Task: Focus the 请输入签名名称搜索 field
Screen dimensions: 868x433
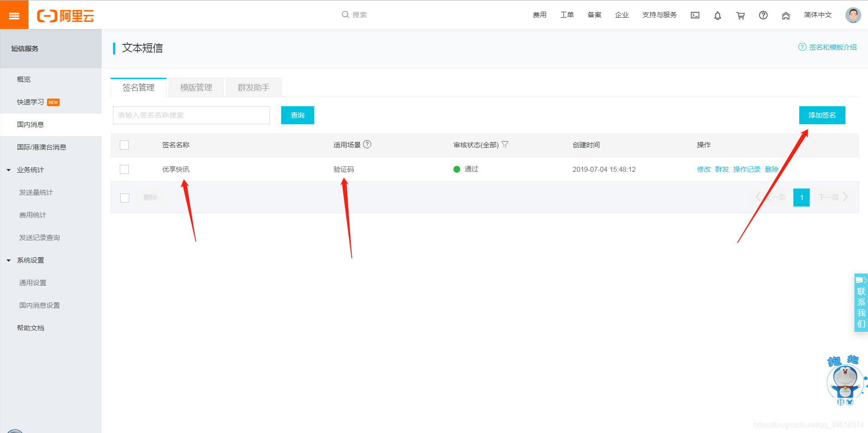Action: click(x=191, y=115)
